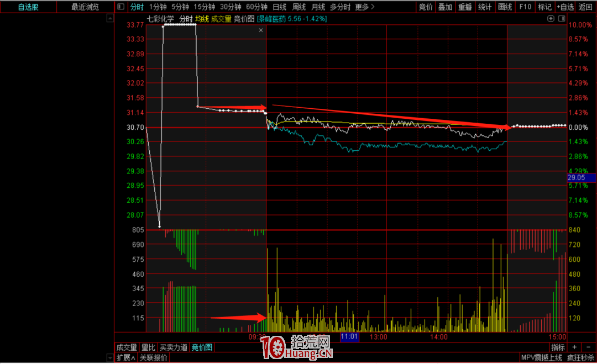Click the 叠加 overlay button
The width and height of the screenshot is (597, 364).
445,7
